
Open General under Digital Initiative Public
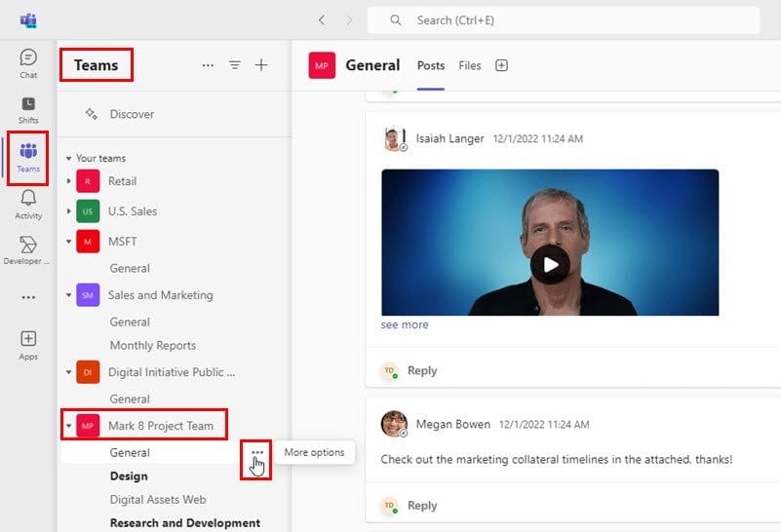point(130,399)
